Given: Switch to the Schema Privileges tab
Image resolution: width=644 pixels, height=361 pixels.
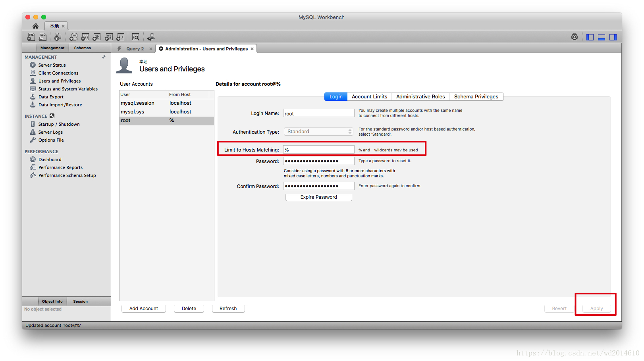Looking at the screenshot, I should click(476, 97).
